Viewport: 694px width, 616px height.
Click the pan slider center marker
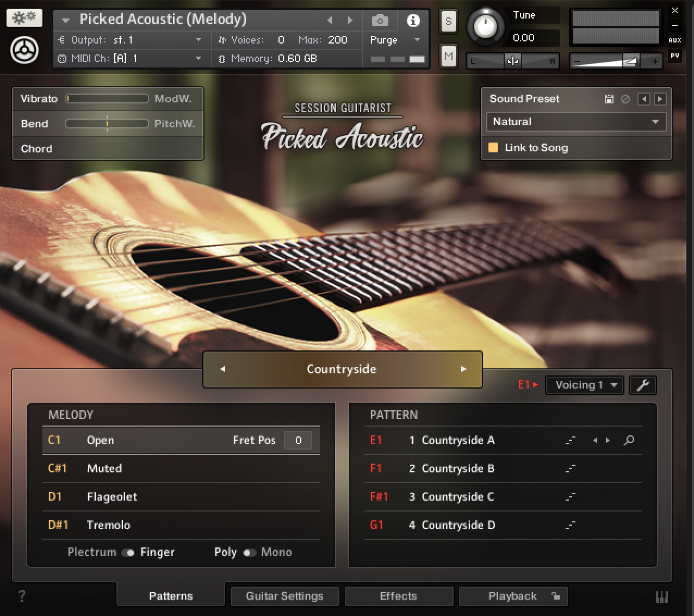512,61
